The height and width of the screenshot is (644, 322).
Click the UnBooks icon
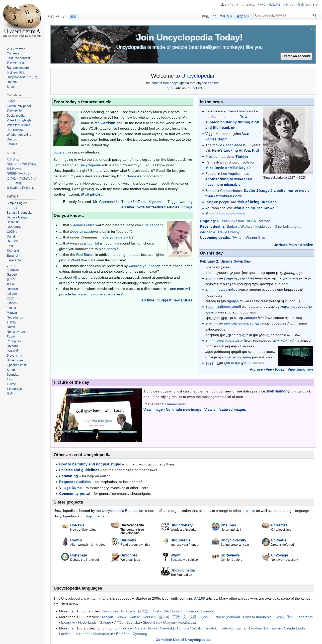(115, 542)
